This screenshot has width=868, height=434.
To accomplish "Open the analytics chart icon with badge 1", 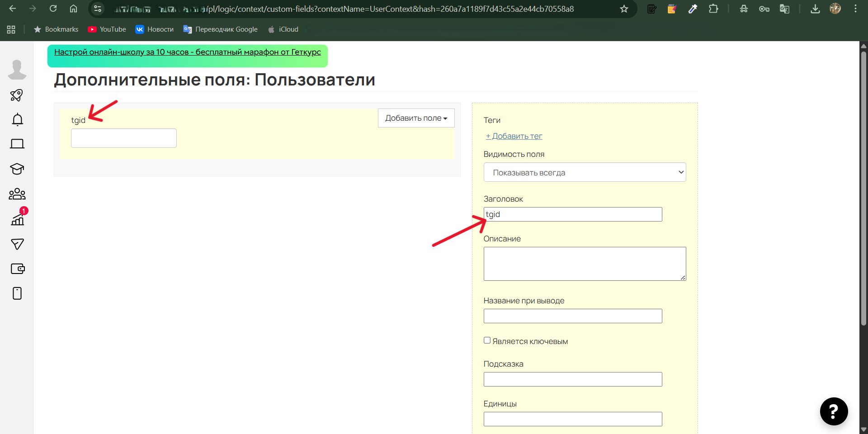I will pyautogui.click(x=17, y=219).
